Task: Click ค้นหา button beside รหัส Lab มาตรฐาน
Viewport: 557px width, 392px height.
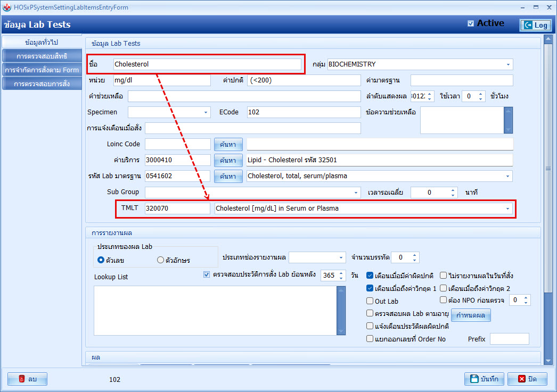Action: tap(228, 176)
